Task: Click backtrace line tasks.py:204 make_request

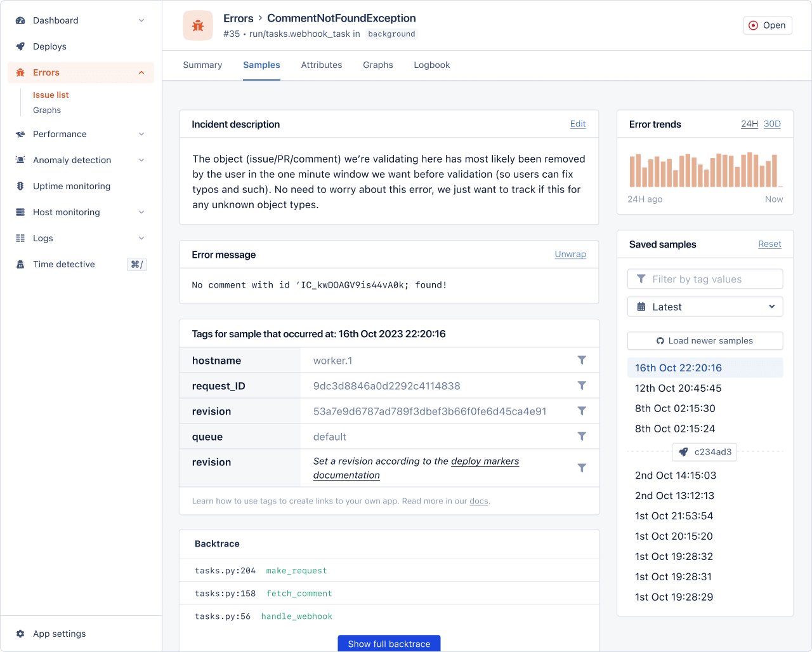Action: [x=389, y=570]
